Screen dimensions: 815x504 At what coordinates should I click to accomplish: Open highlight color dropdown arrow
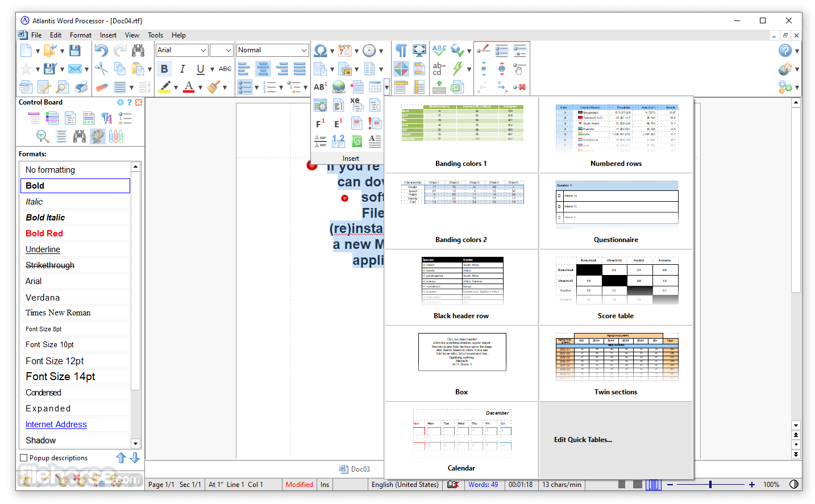tap(176, 88)
